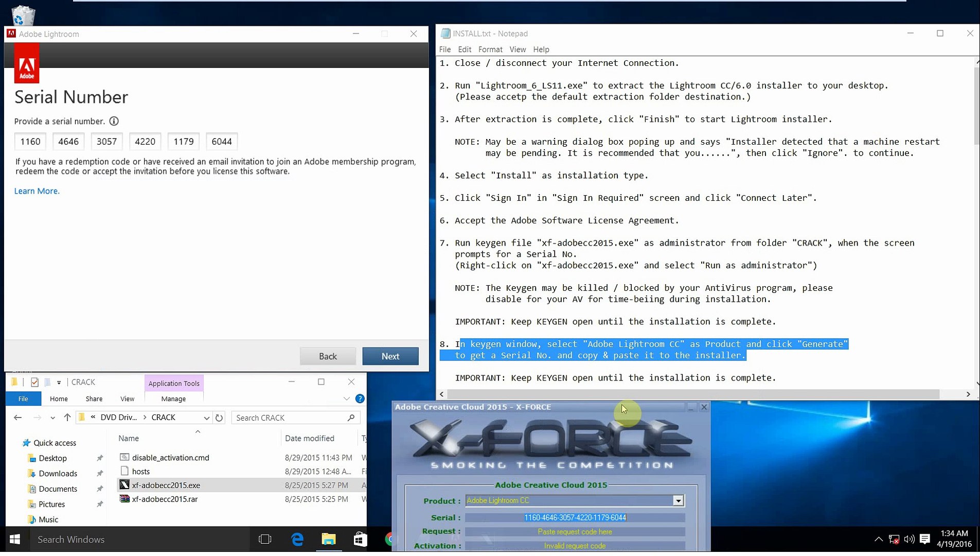Open the Product dropdown in X-FORCE window
The width and height of the screenshot is (980, 556).
click(678, 501)
